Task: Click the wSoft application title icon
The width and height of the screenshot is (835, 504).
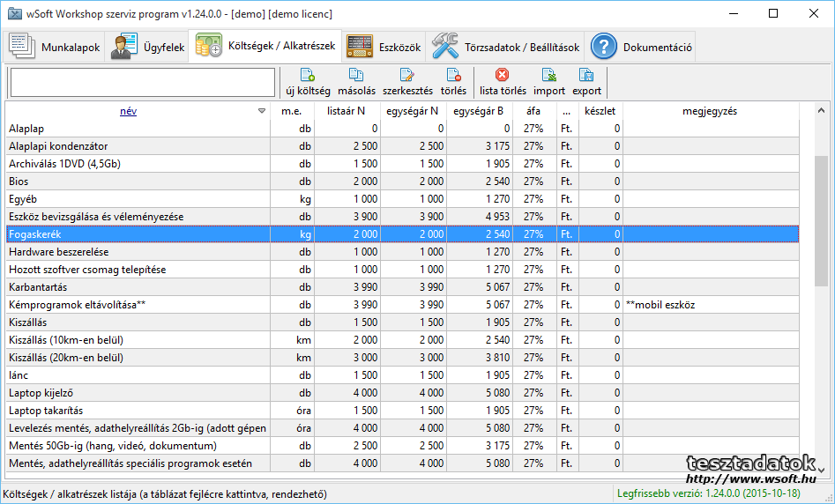Action: click(14, 13)
